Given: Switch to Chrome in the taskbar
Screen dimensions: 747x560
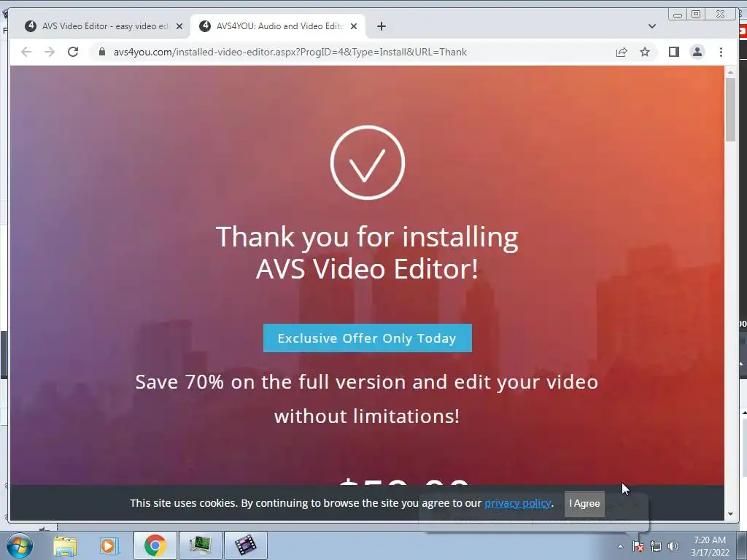Looking at the screenshot, I should pos(155,545).
